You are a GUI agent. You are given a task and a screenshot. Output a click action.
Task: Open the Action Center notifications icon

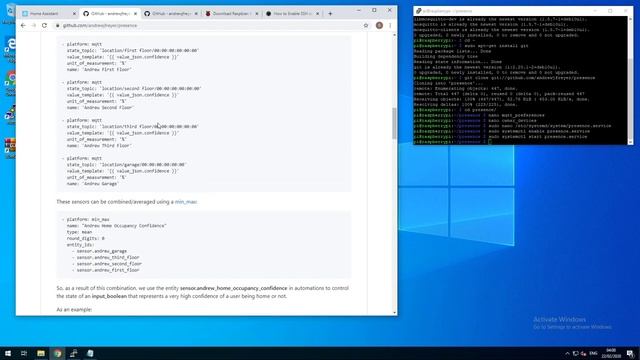point(631,353)
